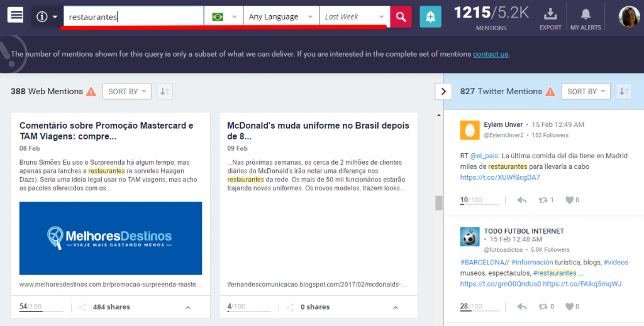Viewport: 644px width, 326px height.
Task: Click share icon next to 0 shares
Action: point(291,307)
